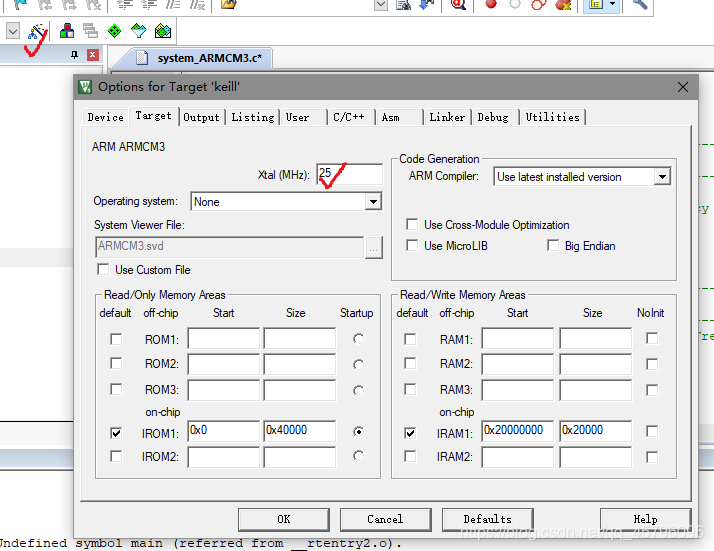Open Manage Project Items colored blocks icon
Screen dimensions: 714x551
point(67,31)
